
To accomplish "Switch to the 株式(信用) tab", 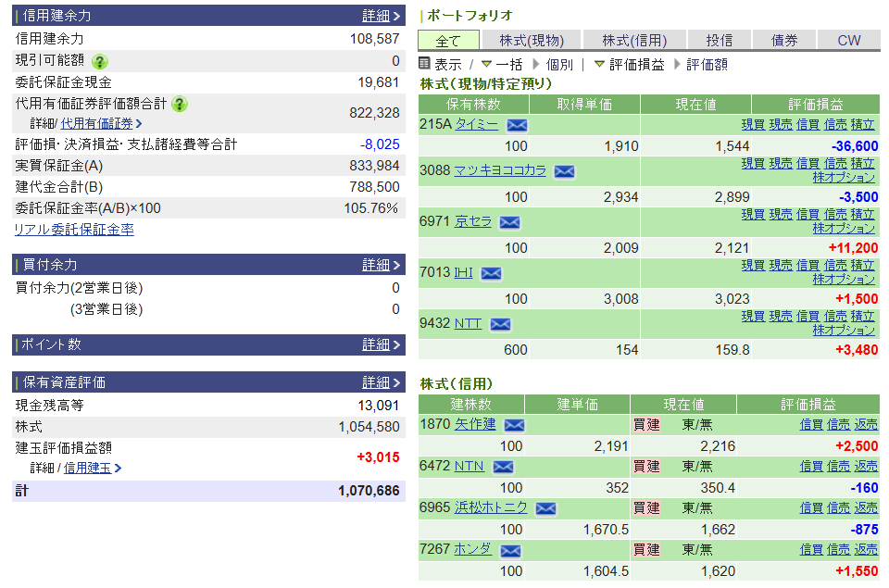I will coord(634,40).
